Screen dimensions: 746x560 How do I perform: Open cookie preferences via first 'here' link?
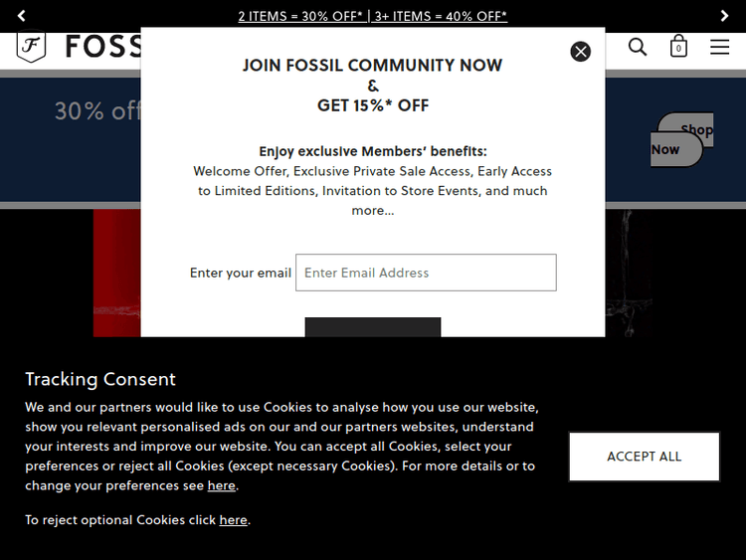coord(222,486)
